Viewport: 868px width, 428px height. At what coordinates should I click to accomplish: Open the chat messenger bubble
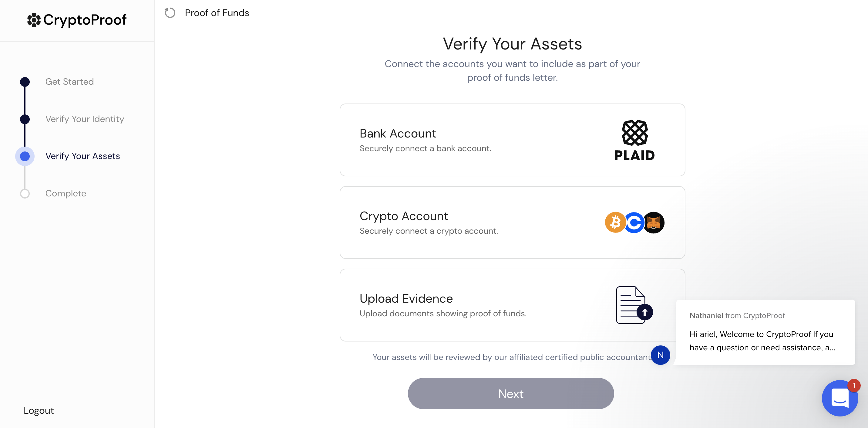point(839,398)
